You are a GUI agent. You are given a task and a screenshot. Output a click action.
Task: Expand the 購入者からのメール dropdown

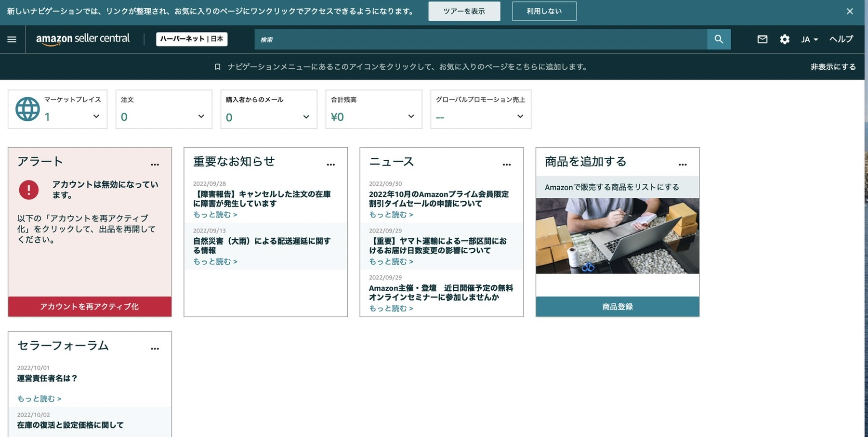pos(306,116)
